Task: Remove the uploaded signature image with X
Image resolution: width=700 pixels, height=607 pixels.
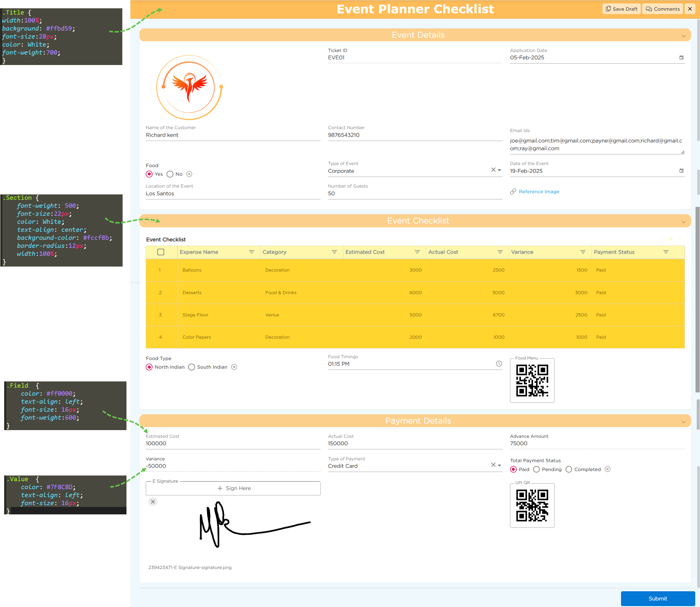Action: coord(153,502)
